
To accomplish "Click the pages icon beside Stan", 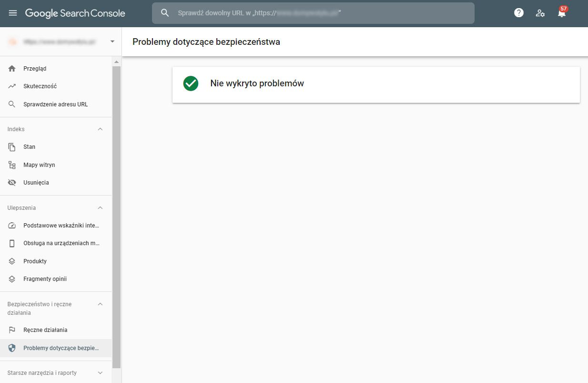I will pos(12,147).
